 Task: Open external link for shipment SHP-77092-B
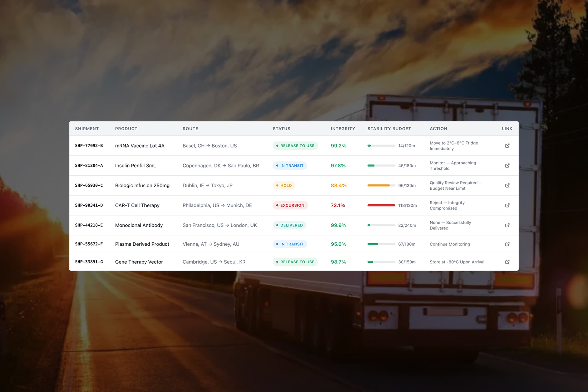(x=507, y=145)
